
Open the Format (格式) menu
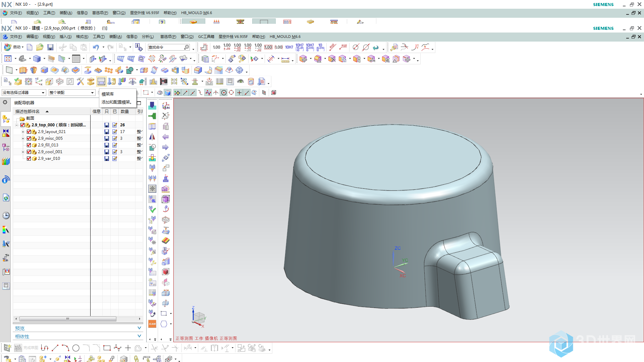(x=82, y=37)
